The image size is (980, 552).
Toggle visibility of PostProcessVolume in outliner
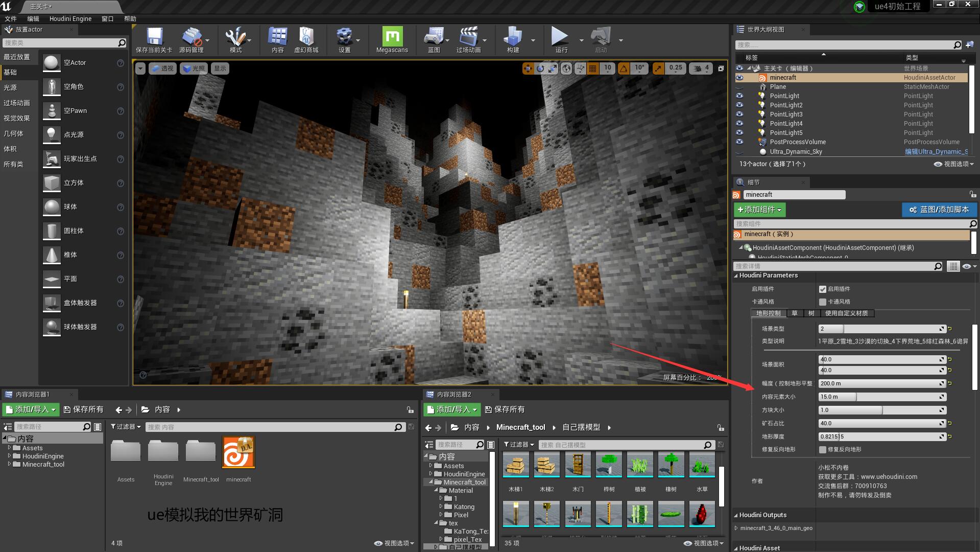coord(739,142)
